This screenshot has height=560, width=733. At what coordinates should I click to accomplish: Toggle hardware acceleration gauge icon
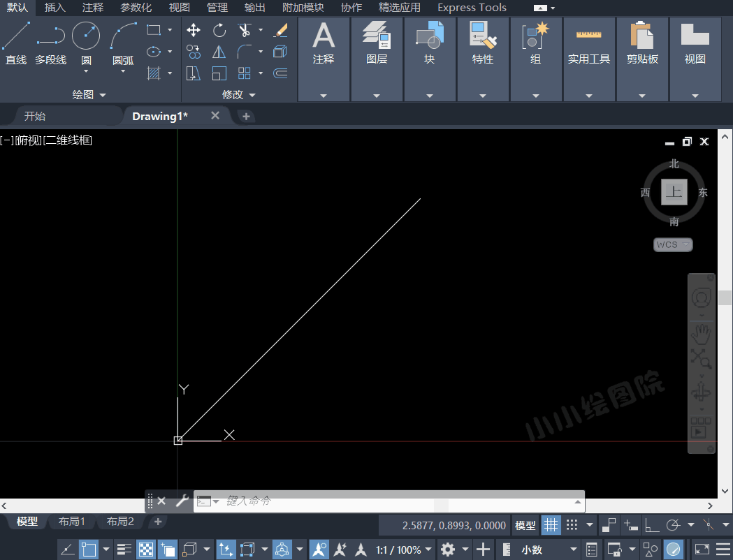point(674,550)
